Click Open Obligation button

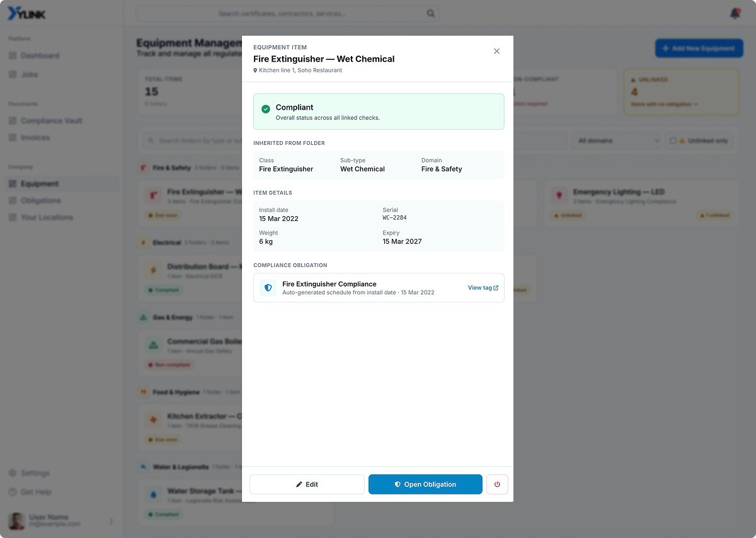point(425,484)
